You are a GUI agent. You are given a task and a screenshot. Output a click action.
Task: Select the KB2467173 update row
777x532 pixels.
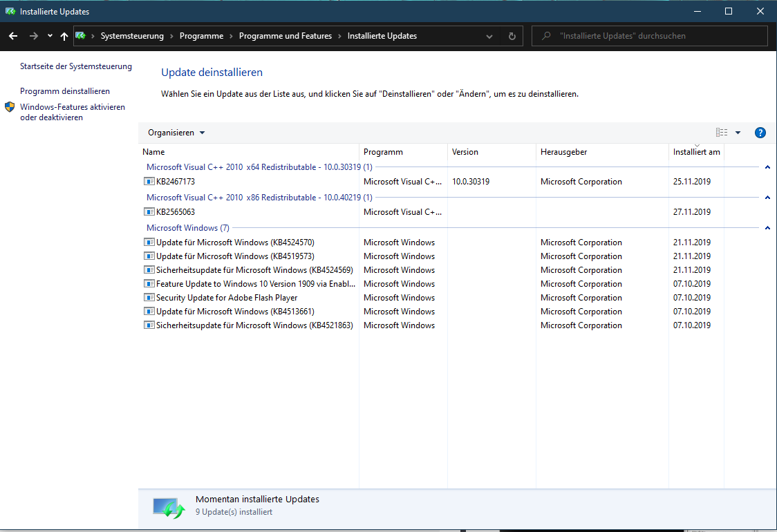coord(433,182)
